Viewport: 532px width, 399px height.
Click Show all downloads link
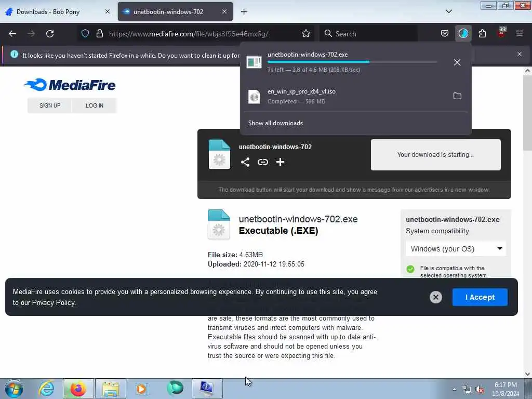click(275, 123)
